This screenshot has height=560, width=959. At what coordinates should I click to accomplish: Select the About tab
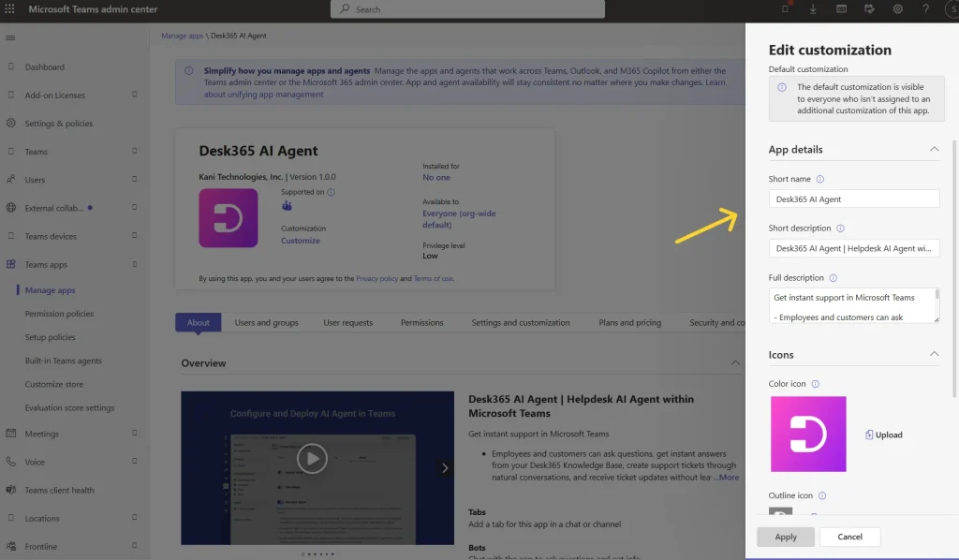[x=199, y=322]
